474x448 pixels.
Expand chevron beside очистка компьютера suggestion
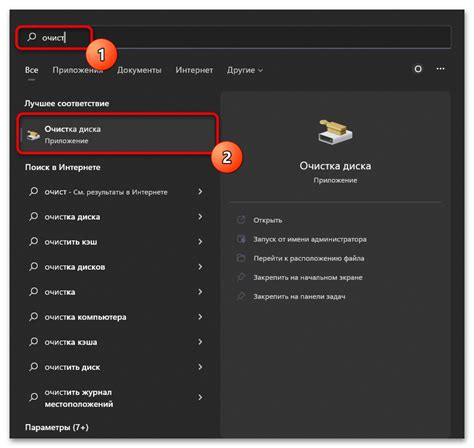(x=200, y=317)
